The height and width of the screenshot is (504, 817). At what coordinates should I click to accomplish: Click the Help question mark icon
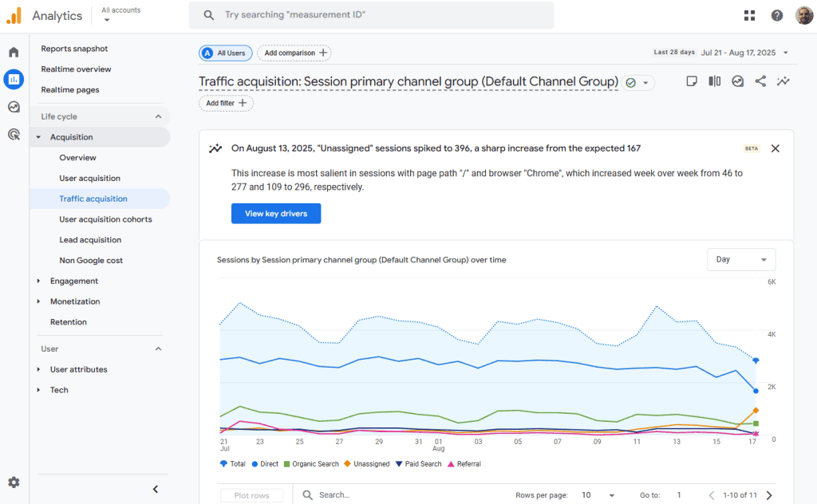[776, 15]
